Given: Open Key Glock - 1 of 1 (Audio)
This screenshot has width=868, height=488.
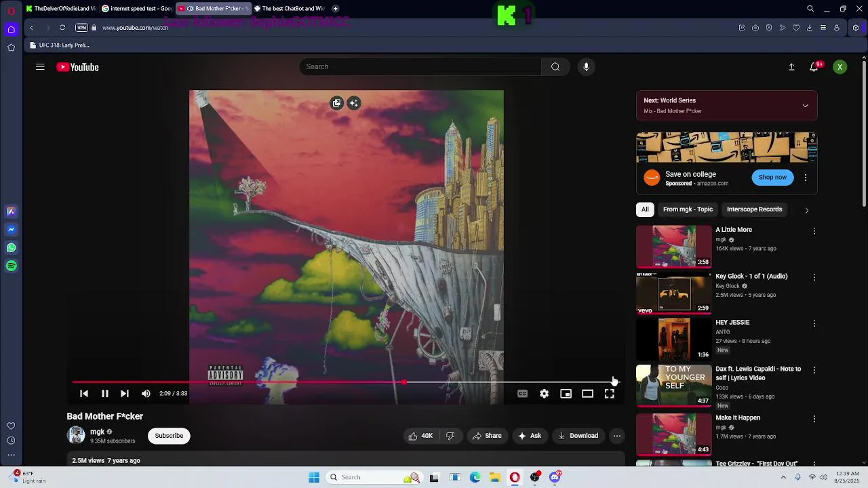Looking at the screenshot, I should point(751,277).
